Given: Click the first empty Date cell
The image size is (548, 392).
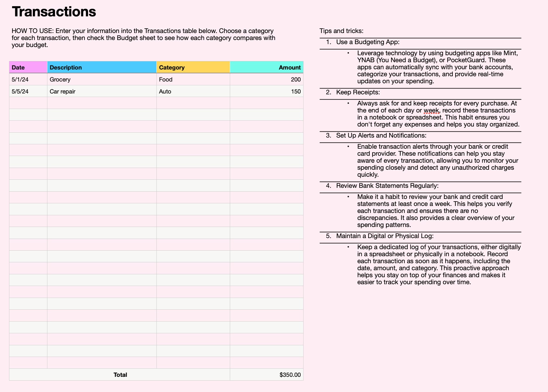Looking at the screenshot, I should pos(28,103).
